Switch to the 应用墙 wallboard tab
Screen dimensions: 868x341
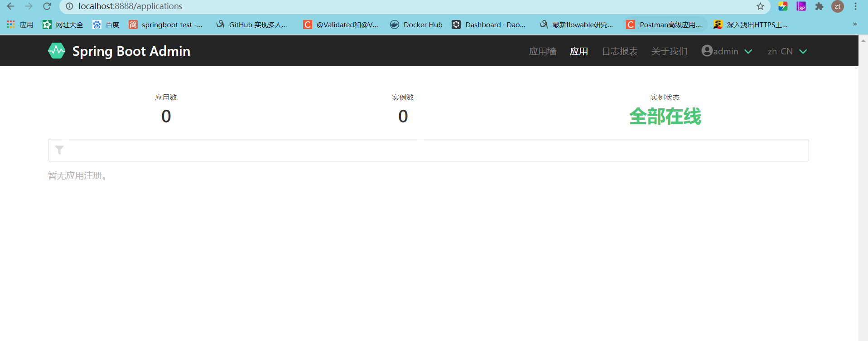tap(543, 51)
